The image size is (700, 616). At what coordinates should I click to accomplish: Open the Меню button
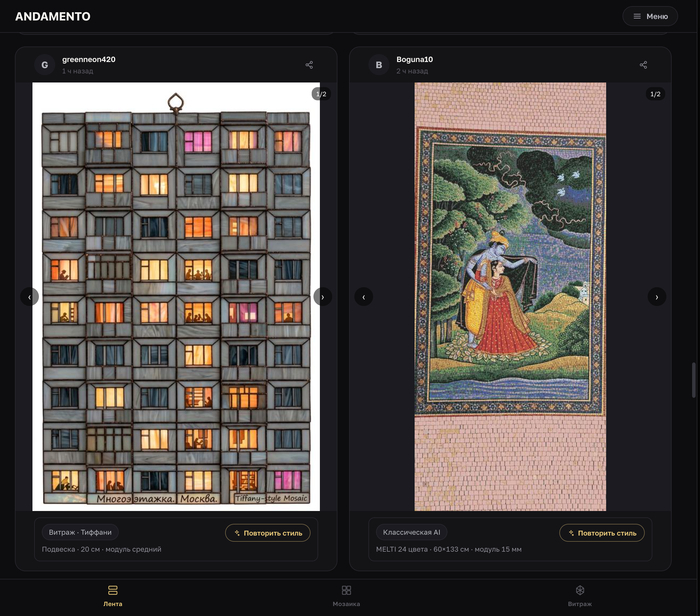coord(650,17)
